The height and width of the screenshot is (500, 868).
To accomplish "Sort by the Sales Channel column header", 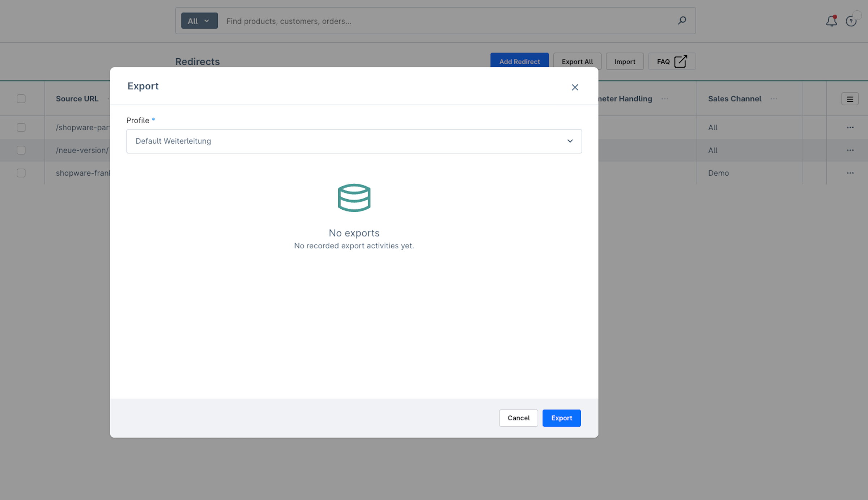I will 735,99.
